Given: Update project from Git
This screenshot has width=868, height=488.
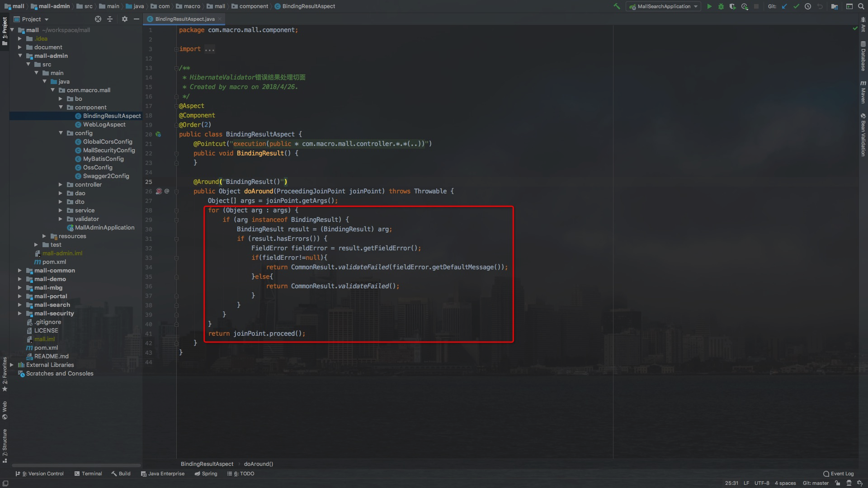Looking at the screenshot, I should [x=784, y=6].
